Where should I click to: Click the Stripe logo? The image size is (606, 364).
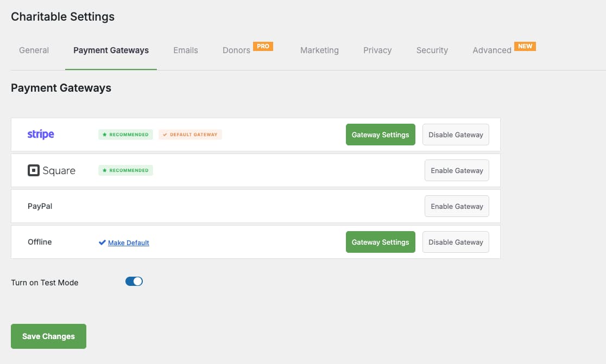pyautogui.click(x=41, y=135)
